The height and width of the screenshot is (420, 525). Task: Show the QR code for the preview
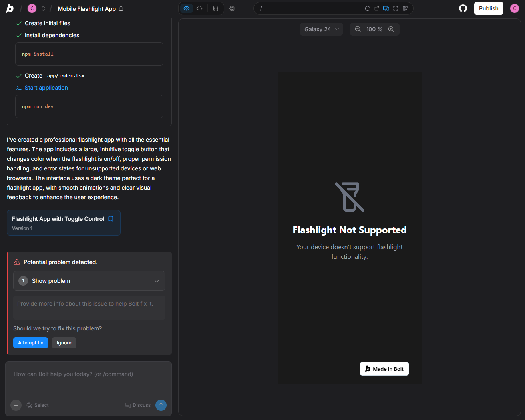pos(405,8)
